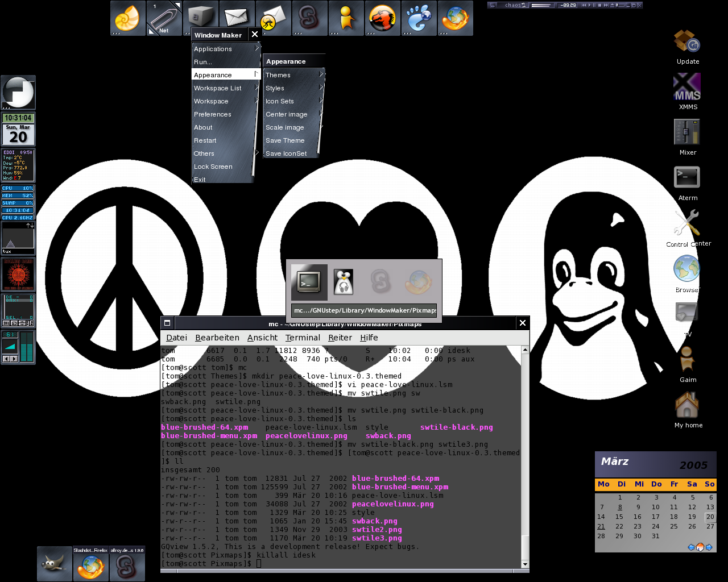Select the penguin icon in the Pixmaps window
Image resolution: width=728 pixels, height=582 pixels.
coord(342,282)
